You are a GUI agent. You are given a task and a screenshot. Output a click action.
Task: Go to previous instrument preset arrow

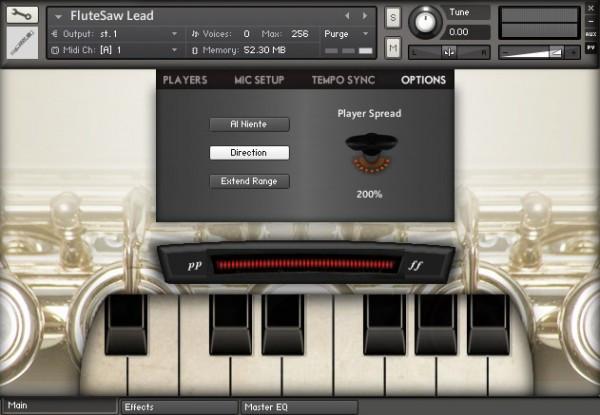347,16
